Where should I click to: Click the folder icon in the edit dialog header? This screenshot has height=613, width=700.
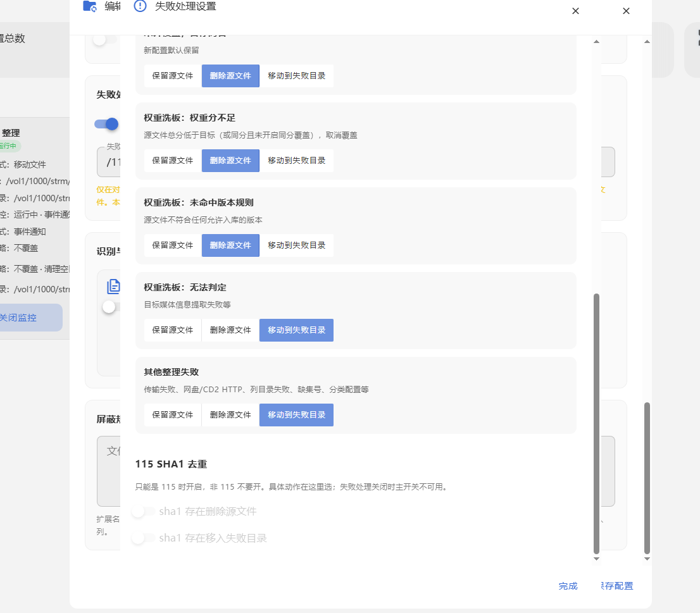[x=90, y=6]
